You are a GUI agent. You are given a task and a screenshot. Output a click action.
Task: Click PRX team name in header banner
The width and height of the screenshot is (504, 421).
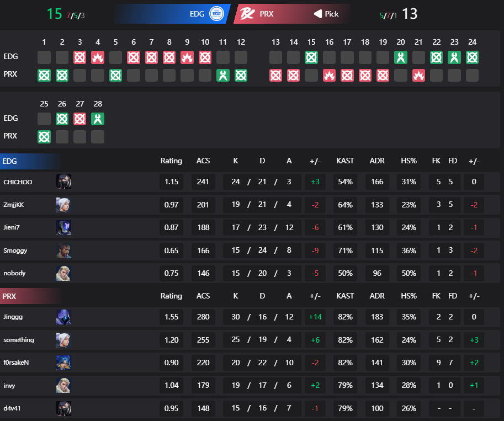(267, 14)
